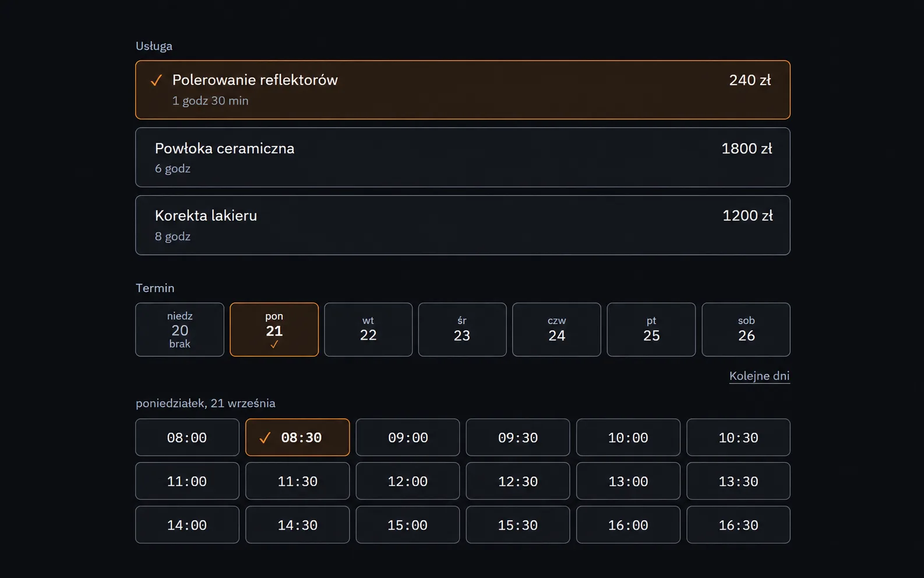
Task: Click the 1800 zł price
Action: 747,149
